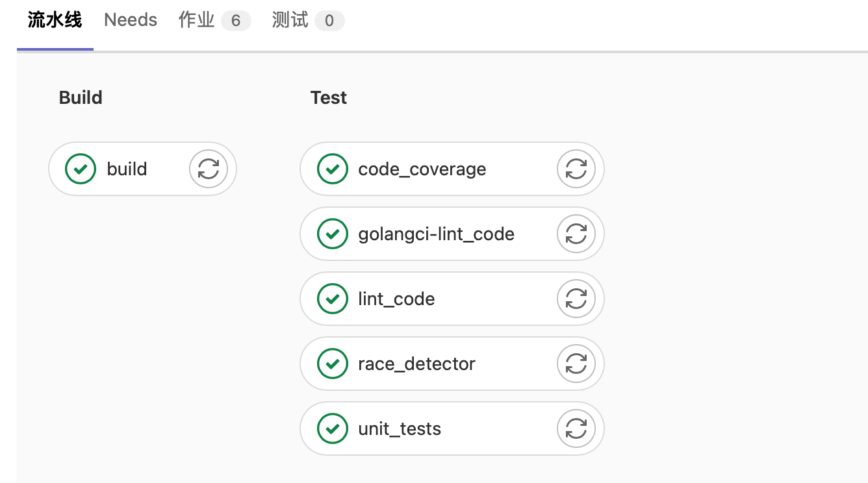Click golangci-lint_code success check icon
868x483 pixels.
(x=333, y=234)
